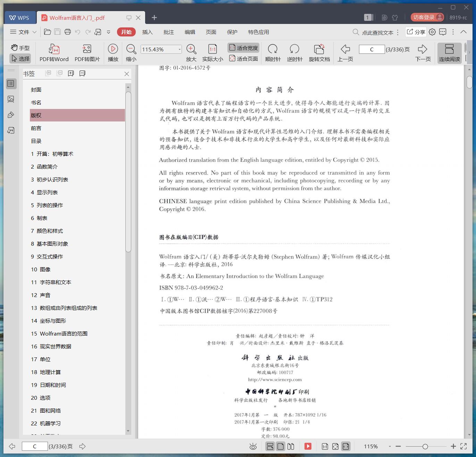The width and height of the screenshot is (476, 457).
Task: Toggle fit width (适合宽度)
Action: tap(243, 48)
